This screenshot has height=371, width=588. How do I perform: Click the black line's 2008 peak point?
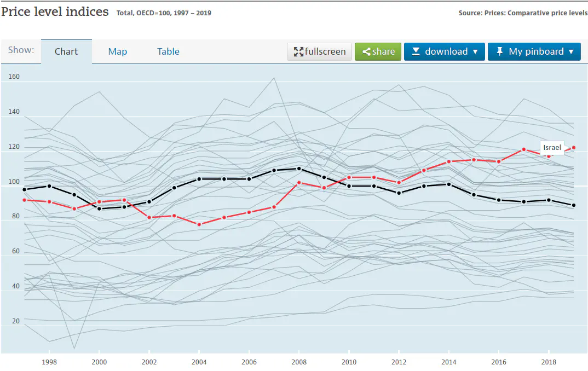[298, 169]
